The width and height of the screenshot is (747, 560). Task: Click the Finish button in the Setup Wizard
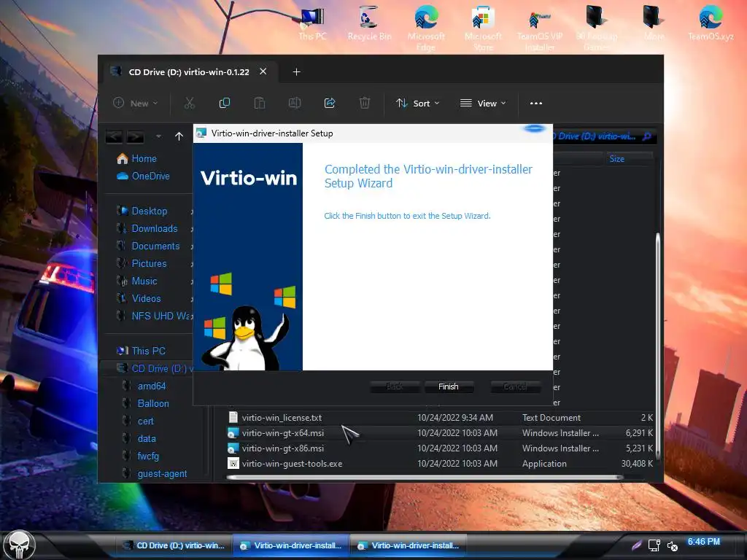click(x=449, y=386)
